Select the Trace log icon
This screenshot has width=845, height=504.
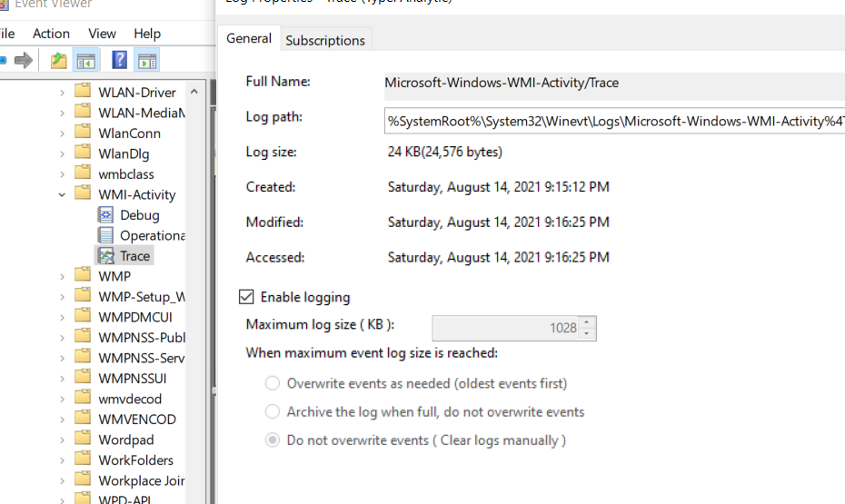point(106,256)
